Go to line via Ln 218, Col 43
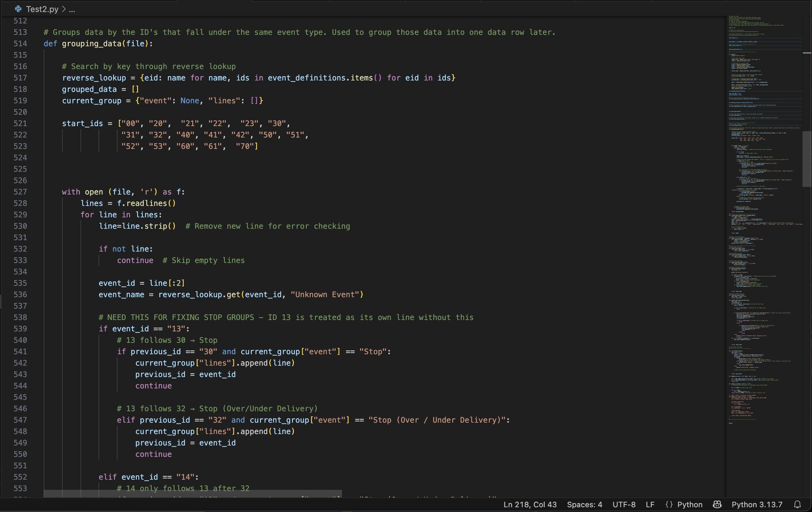Image resolution: width=812 pixels, height=512 pixels. pyautogui.click(x=530, y=504)
